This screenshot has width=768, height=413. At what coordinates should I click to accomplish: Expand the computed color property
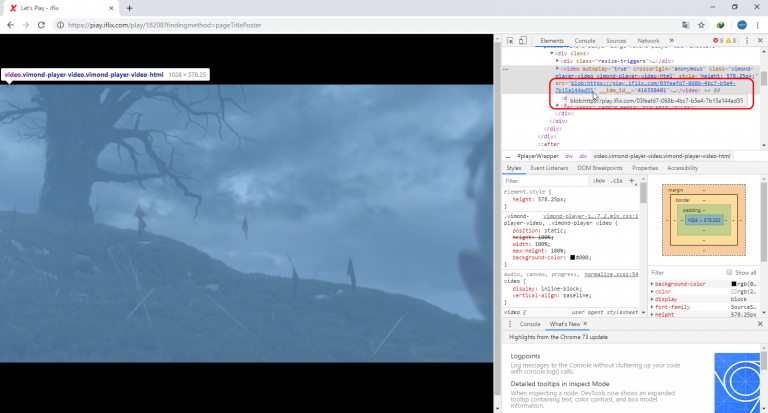(652, 292)
